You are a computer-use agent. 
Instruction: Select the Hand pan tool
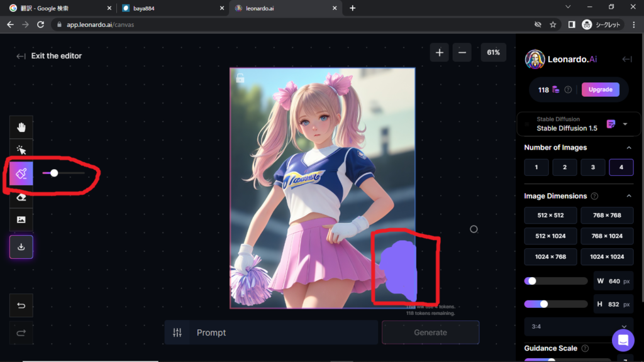21,128
